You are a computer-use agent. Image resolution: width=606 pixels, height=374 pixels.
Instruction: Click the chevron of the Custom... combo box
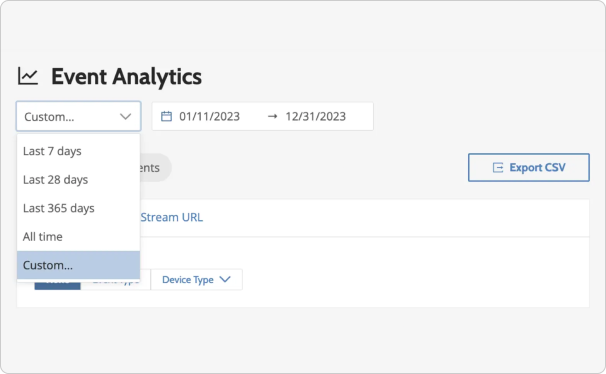126,116
